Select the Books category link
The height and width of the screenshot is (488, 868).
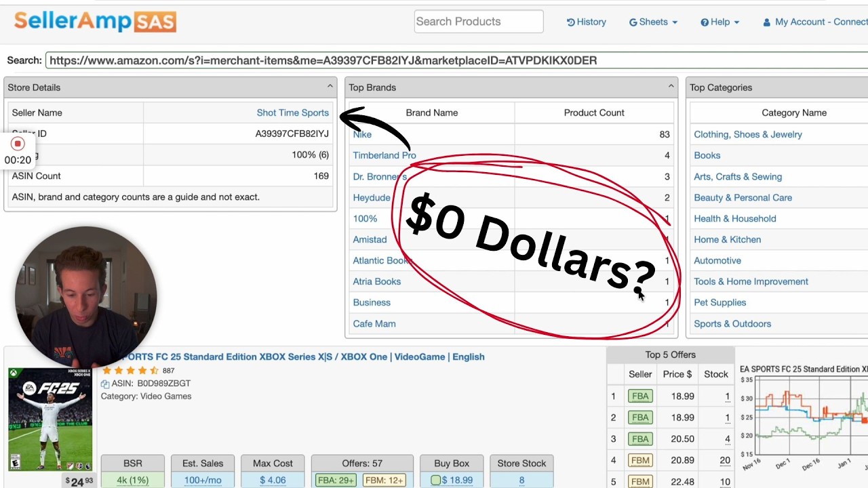[x=707, y=155]
